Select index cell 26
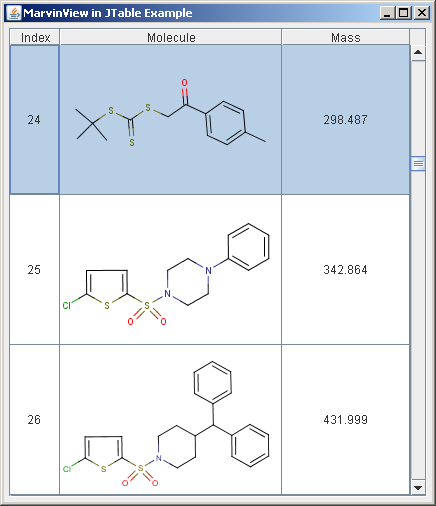Viewport: 436px width, 506px height. [x=35, y=420]
